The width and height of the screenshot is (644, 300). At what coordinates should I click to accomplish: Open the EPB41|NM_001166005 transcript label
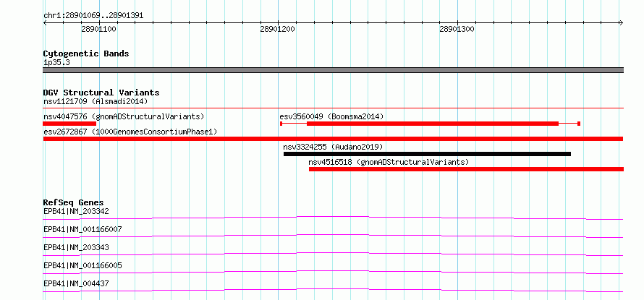[82, 265]
